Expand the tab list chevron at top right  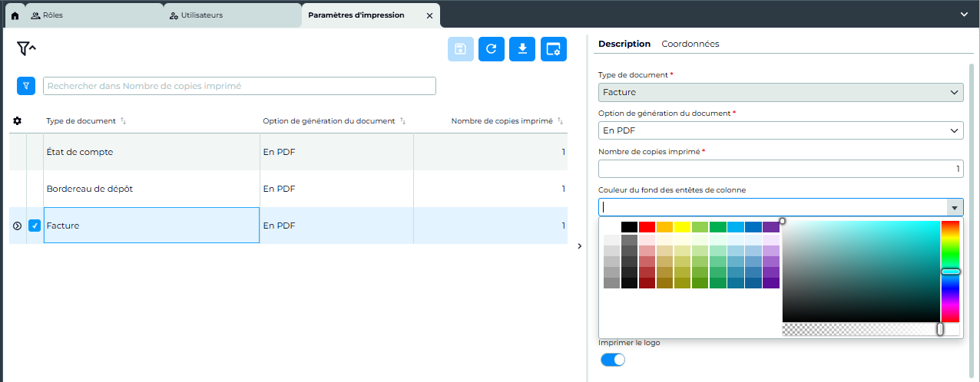[965, 15]
